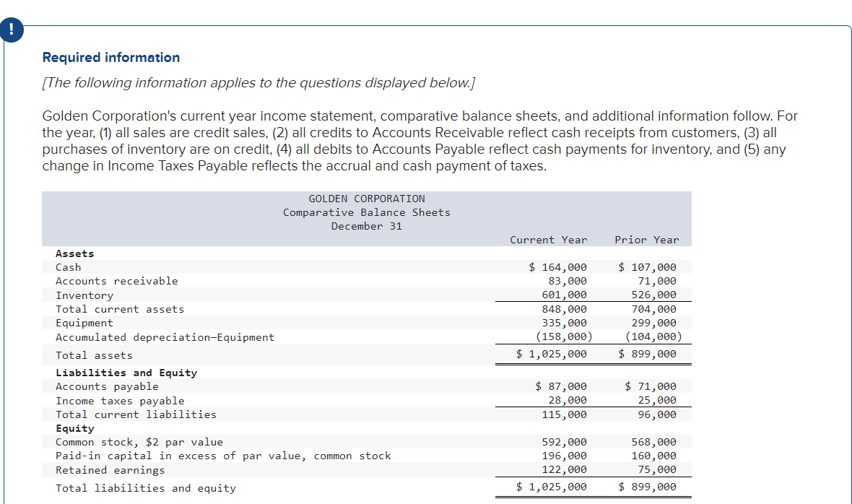Click prior total current liabilities 96,000
The image size is (852, 504).
pos(657,414)
